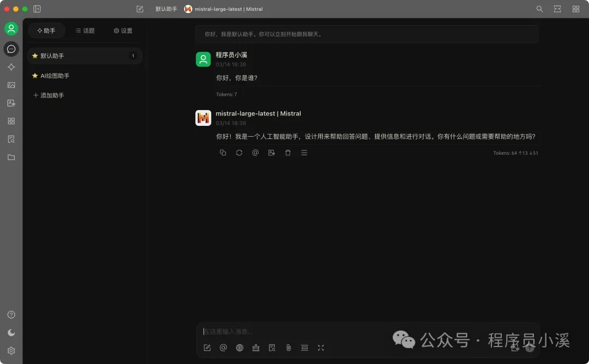
Task: Open the agents sparkle icon in sidebar
Action: click(x=11, y=67)
